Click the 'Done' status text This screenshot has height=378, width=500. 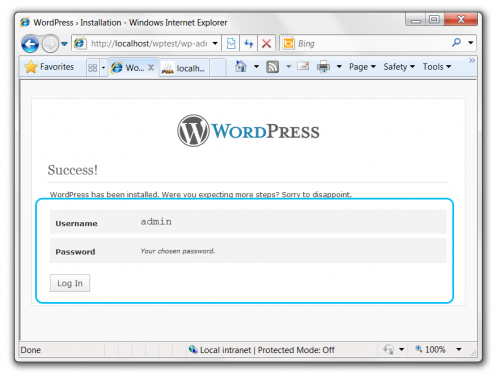[30, 350]
